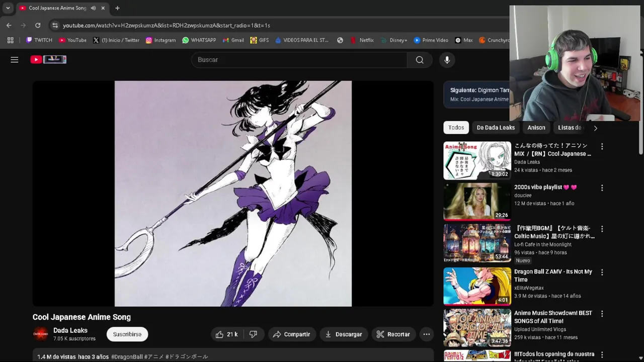Select the Listas de filter chip
The width and height of the screenshot is (644, 362).
pyautogui.click(x=570, y=128)
